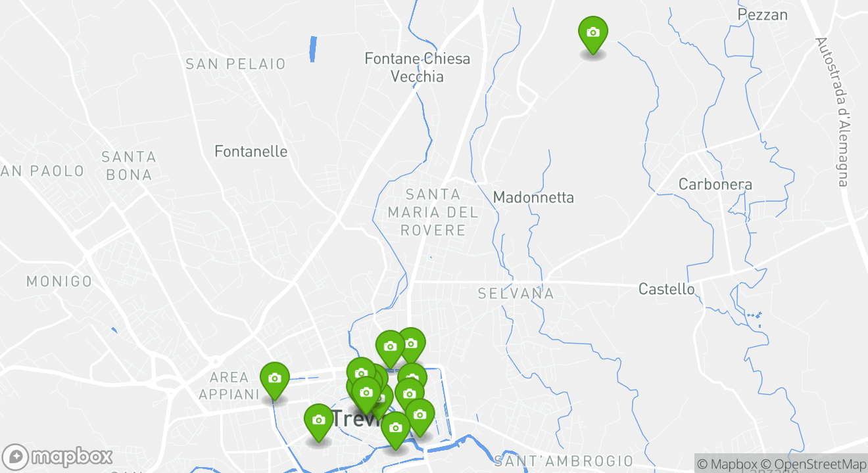Click the southeastern camera marker of Treviso cluster
The height and width of the screenshot is (473, 868).
tap(420, 417)
